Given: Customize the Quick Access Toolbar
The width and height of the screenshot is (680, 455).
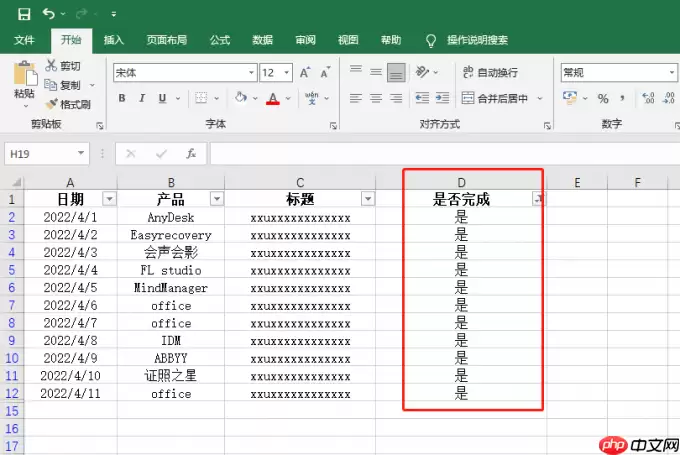Looking at the screenshot, I should coord(114,14).
